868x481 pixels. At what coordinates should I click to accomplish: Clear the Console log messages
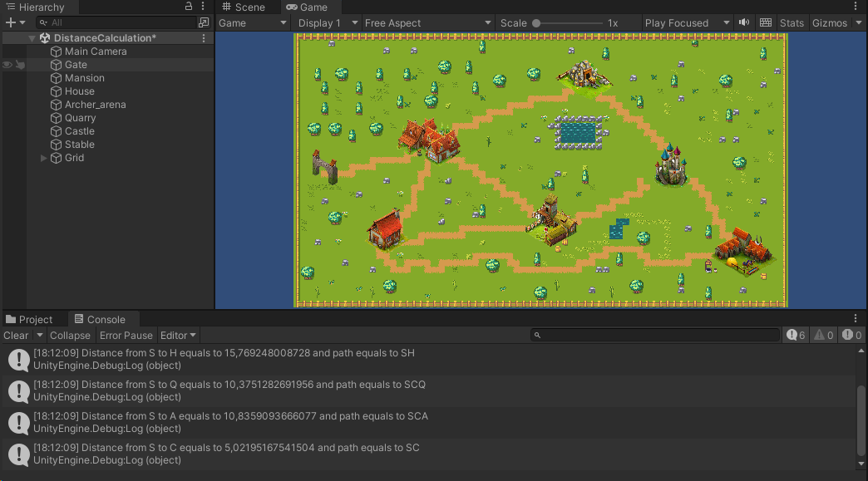15,336
